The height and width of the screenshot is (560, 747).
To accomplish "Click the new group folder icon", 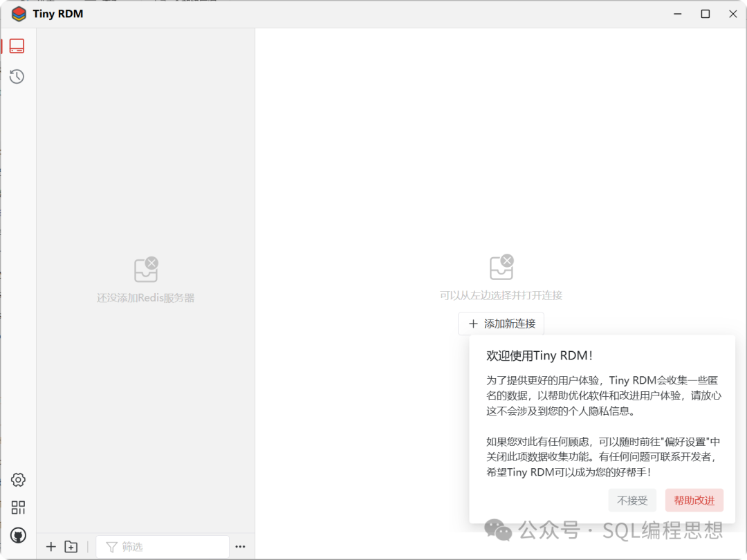I will [71, 547].
